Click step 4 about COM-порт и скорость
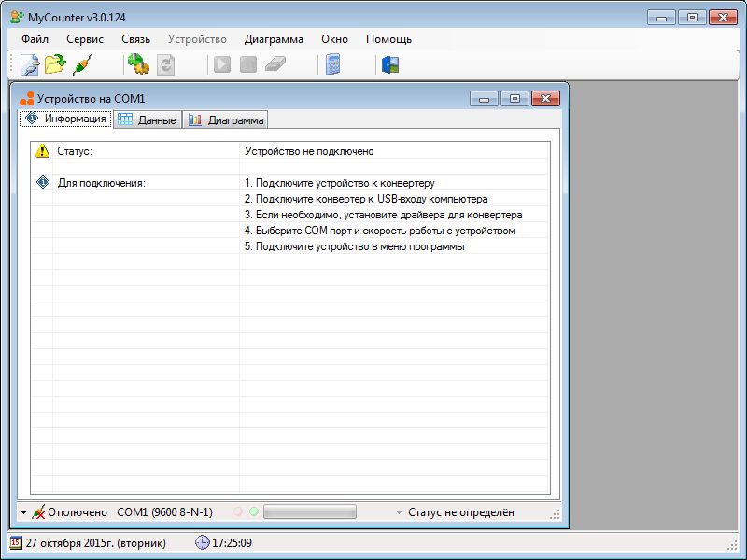This screenshot has width=747, height=560. pyautogui.click(x=380, y=231)
